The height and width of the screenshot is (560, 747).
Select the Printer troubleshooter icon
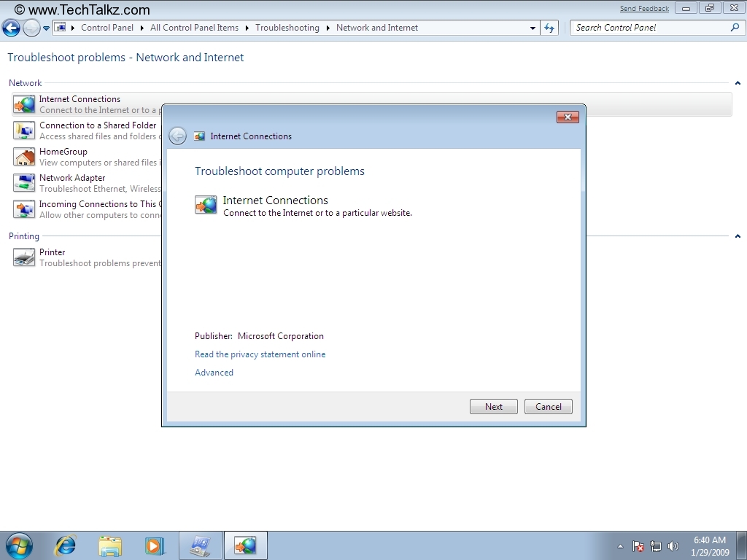[24, 257]
